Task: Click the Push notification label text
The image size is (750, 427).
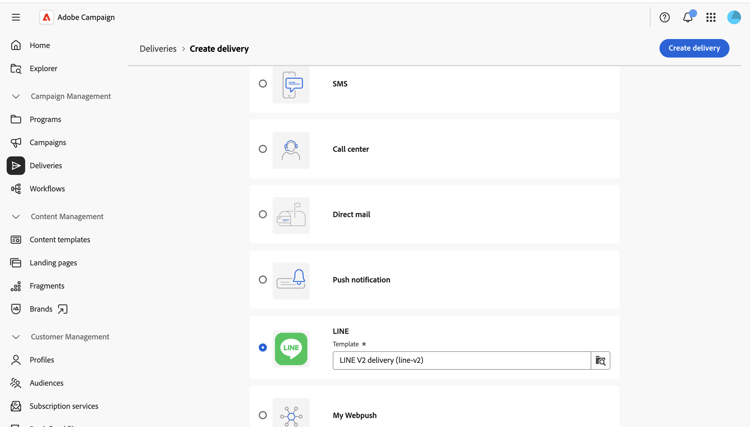Action: pyautogui.click(x=361, y=280)
